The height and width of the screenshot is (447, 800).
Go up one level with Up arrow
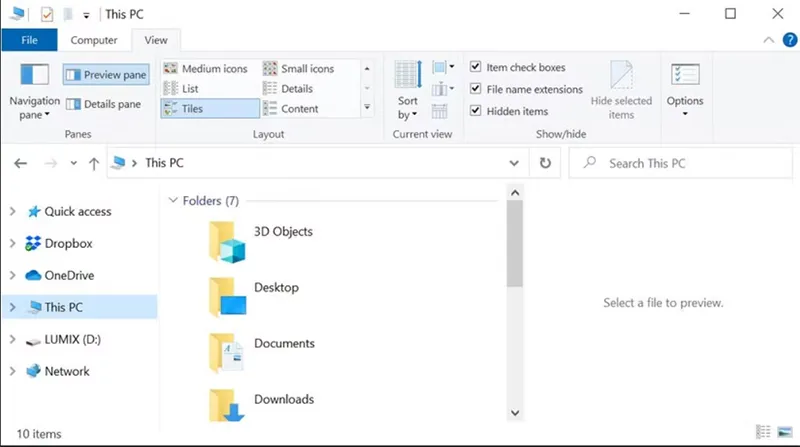(x=94, y=163)
